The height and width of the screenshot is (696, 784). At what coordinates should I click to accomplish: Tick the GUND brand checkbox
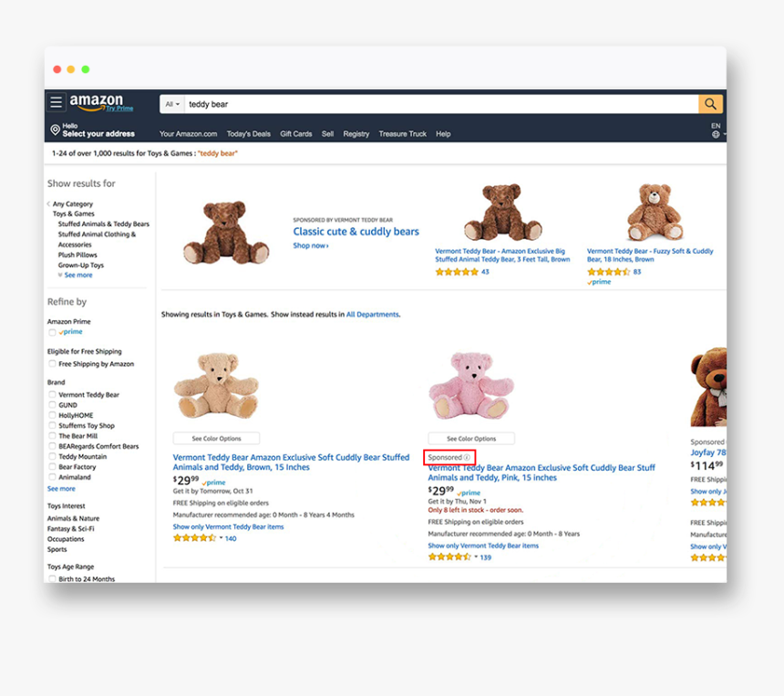coord(52,405)
